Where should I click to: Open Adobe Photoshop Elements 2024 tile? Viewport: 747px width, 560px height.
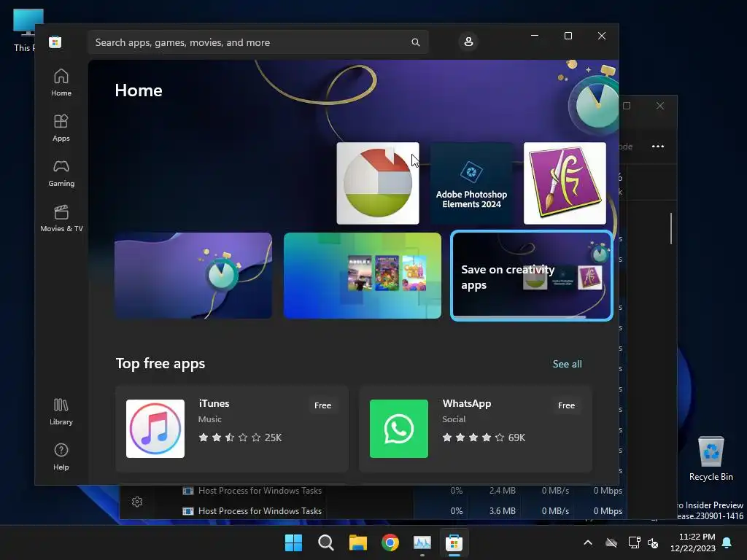click(x=471, y=183)
